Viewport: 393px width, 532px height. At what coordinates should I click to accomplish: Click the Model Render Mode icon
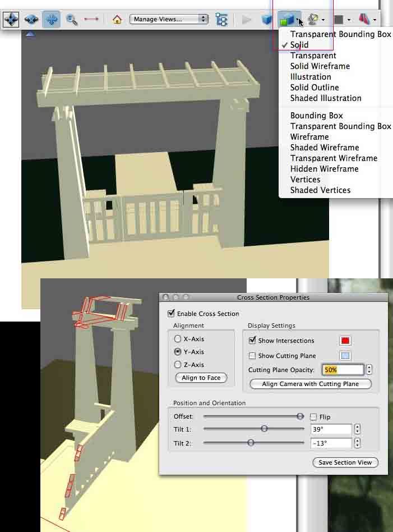(x=286, y=20)
